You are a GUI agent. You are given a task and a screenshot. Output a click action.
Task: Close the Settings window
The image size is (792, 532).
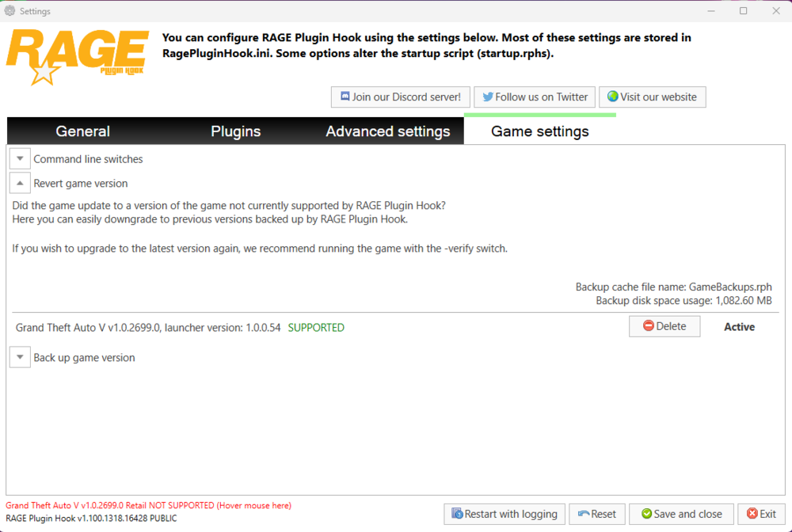pos(776,10)
